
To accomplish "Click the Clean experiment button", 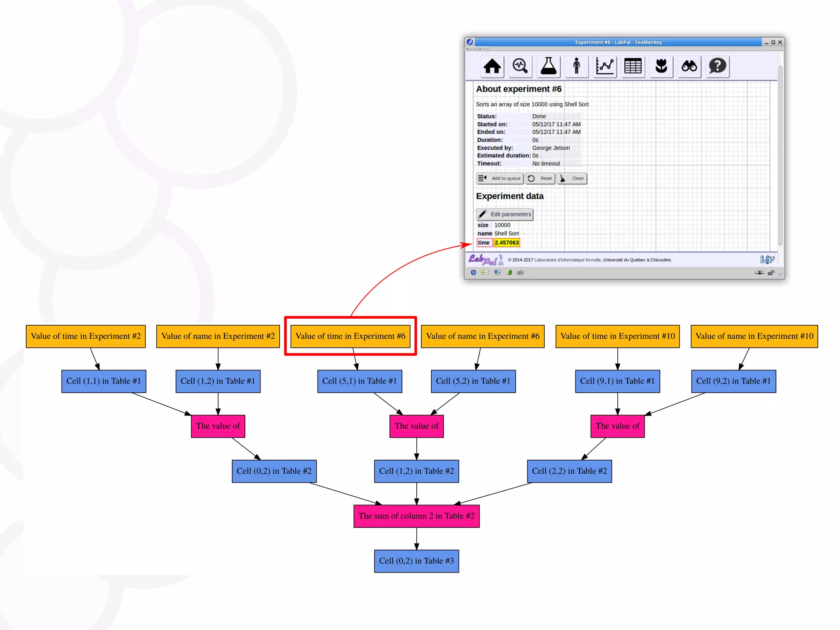I will (x=572, y=178).
